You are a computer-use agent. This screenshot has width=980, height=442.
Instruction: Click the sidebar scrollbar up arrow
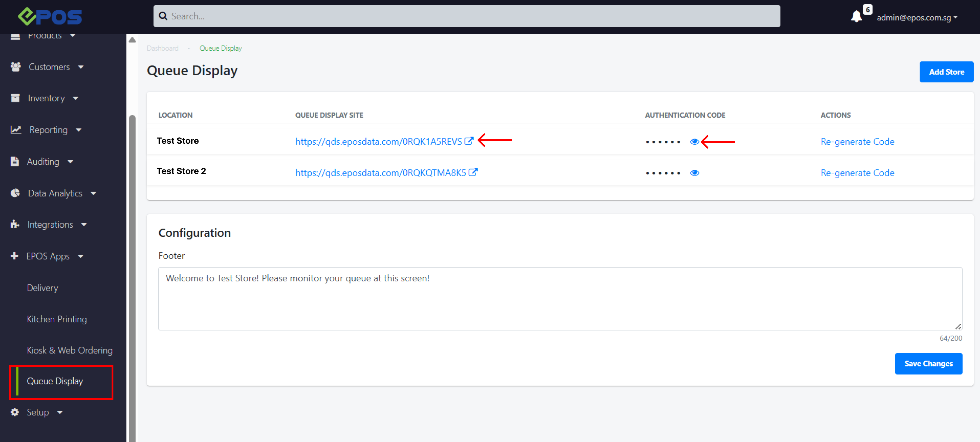click(132, 40)
